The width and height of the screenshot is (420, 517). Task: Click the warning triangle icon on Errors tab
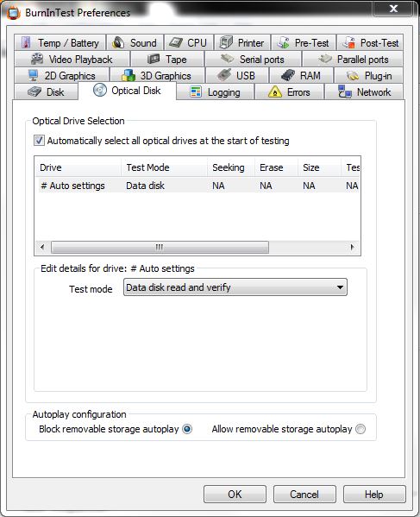(275, 92)
